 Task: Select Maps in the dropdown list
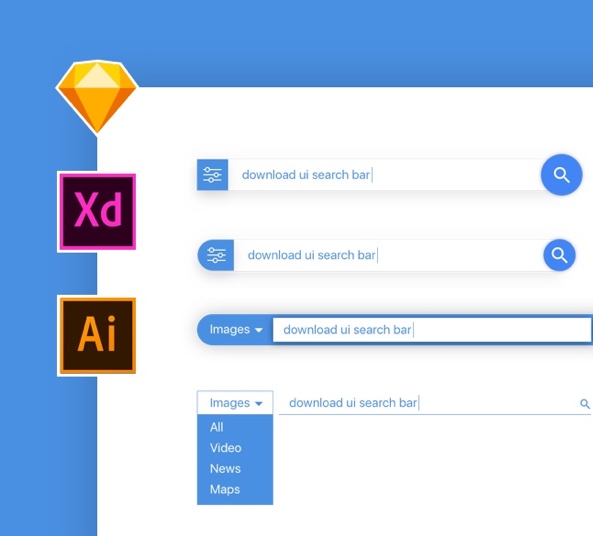click(225, 489)
